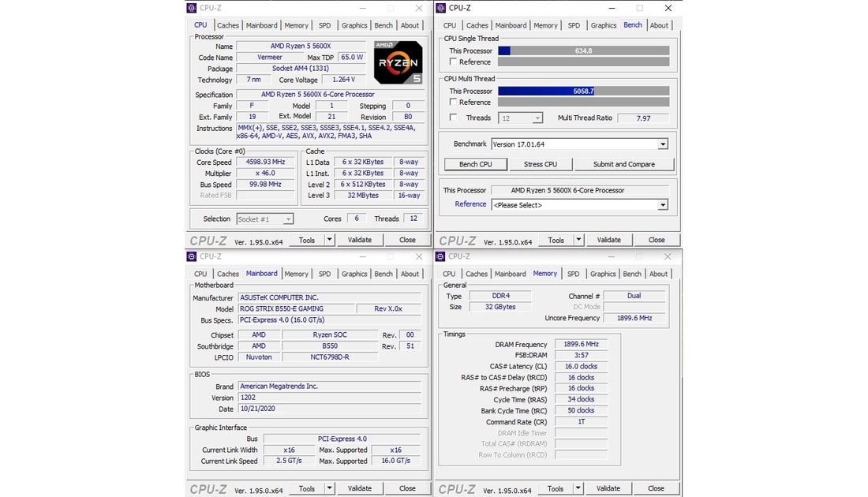Click Submit and Compare button

point(624,164)
